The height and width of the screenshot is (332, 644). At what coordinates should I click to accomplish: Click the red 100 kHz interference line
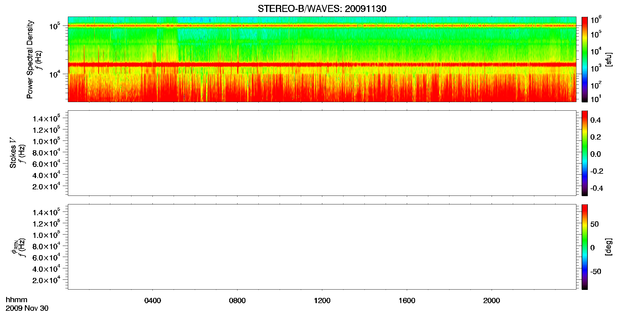click(x=322, y=26)
